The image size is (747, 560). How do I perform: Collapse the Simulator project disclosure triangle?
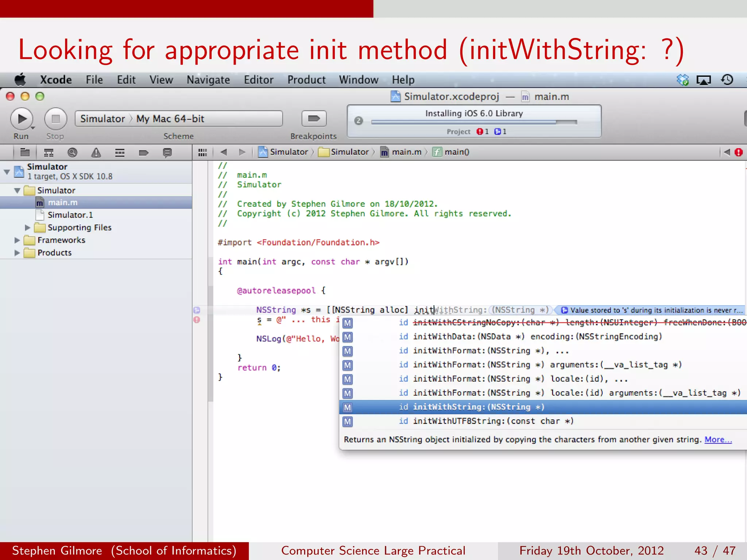(x=7, y=171)
